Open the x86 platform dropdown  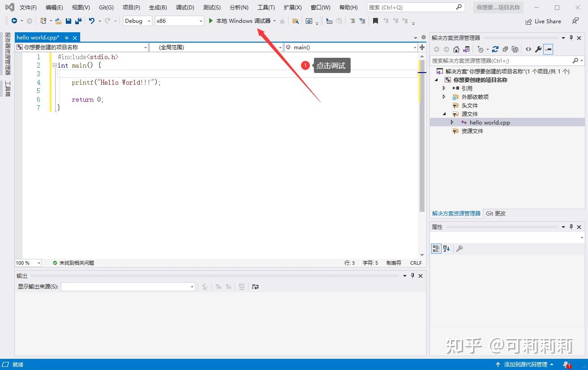pyautogui.click(x=201, y=21)
